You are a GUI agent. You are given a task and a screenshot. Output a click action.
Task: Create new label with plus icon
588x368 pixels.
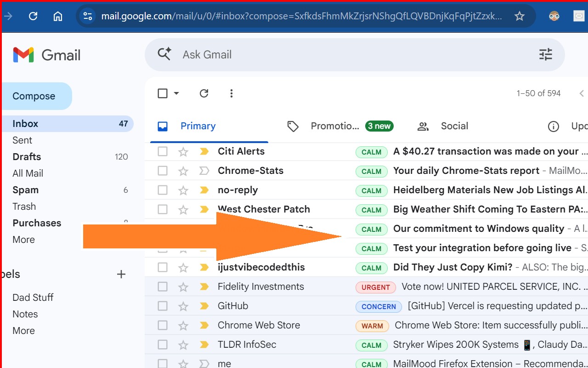click(121, 274)
